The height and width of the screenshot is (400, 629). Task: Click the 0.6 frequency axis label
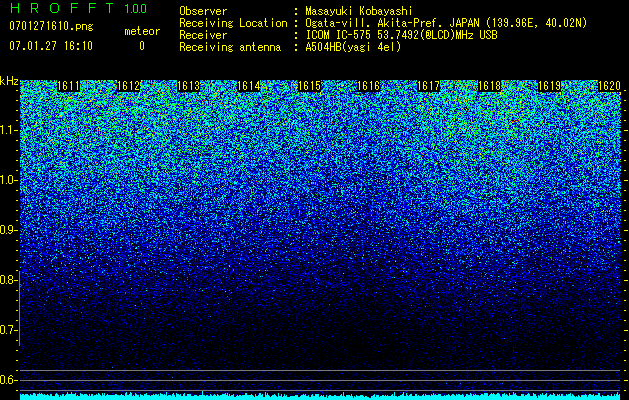[8, 380]
